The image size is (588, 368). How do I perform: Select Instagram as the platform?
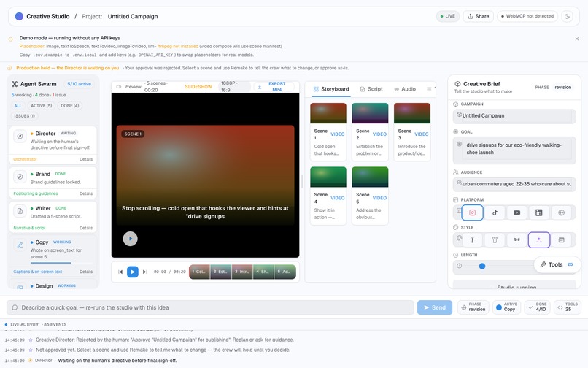[472, 212]
